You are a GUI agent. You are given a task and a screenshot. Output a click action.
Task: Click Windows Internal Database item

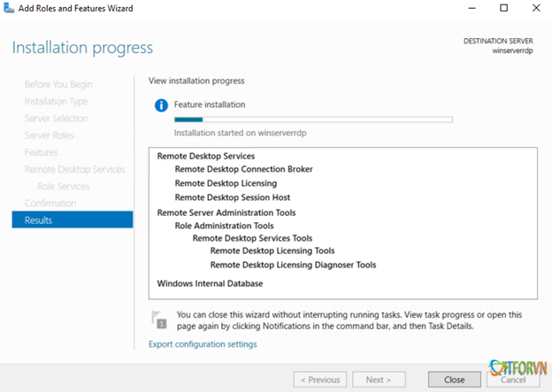pos(210,283)
